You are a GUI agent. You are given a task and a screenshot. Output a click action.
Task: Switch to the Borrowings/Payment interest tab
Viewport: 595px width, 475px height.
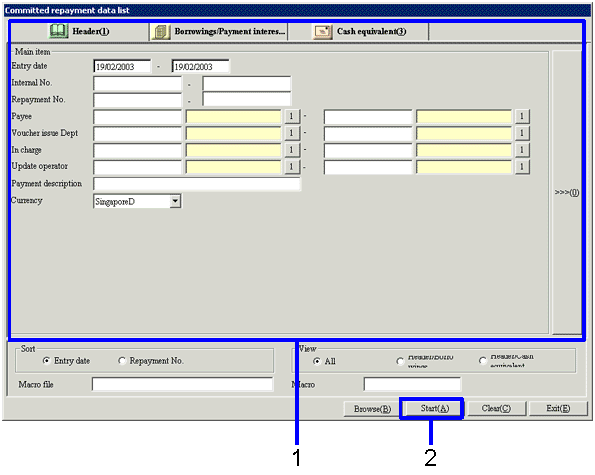tap(219, 31)
